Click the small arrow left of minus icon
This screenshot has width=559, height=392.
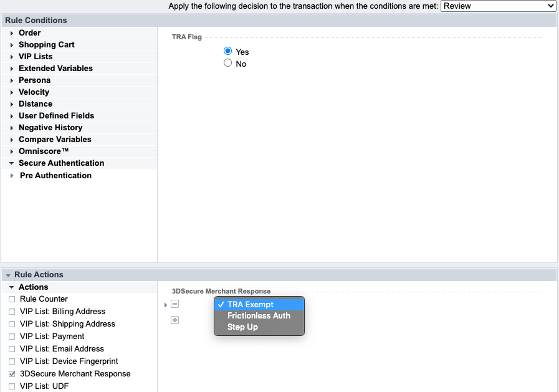tap(166, 305)
